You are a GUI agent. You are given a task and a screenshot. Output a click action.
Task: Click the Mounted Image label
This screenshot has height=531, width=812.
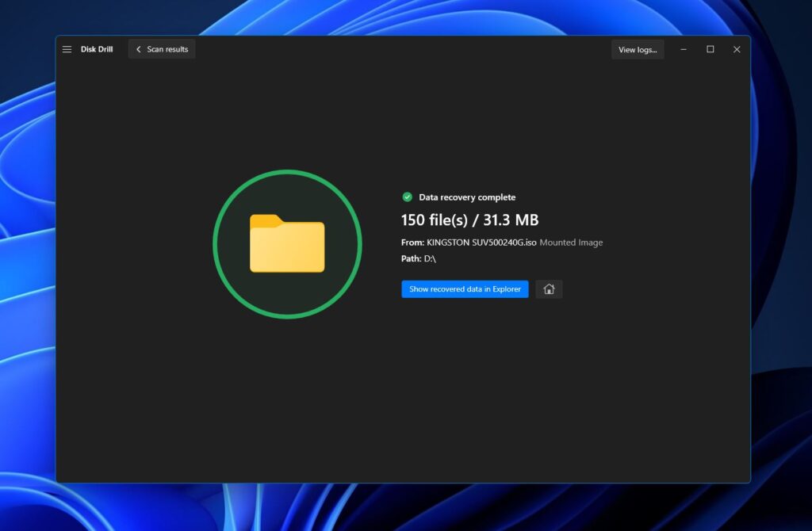click(x=573, y=243)
